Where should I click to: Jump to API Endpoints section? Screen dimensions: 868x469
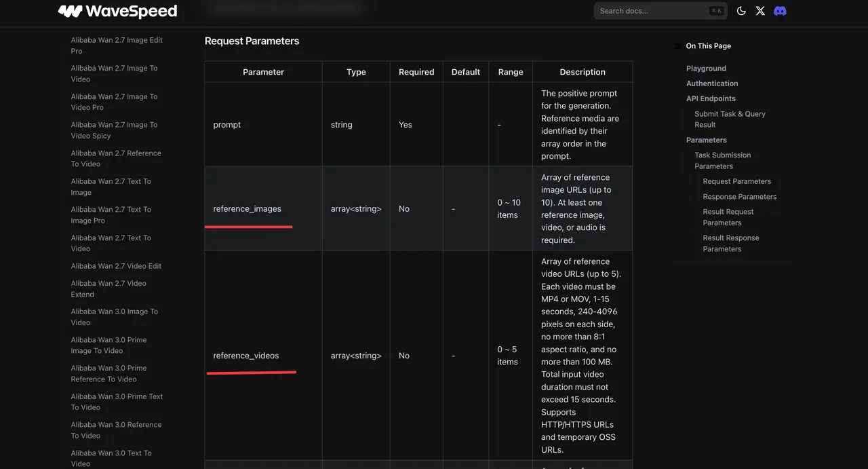[x=711, y=98]
